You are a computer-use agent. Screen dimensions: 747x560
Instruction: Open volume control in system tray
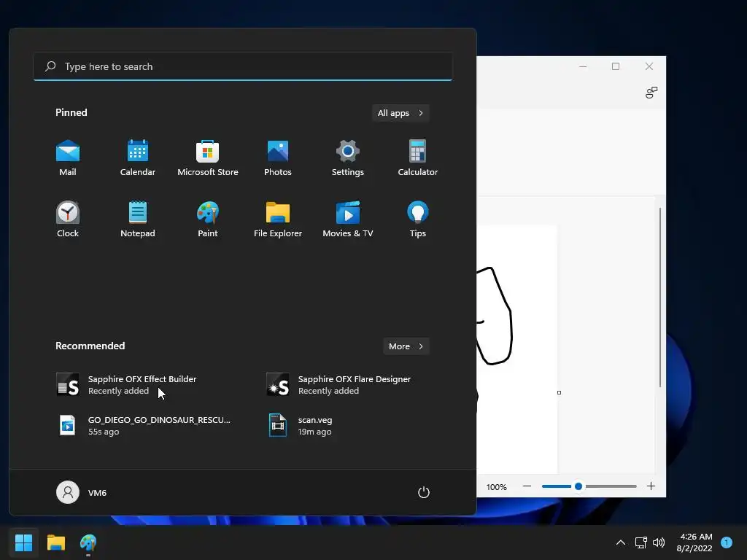point(659,542)
